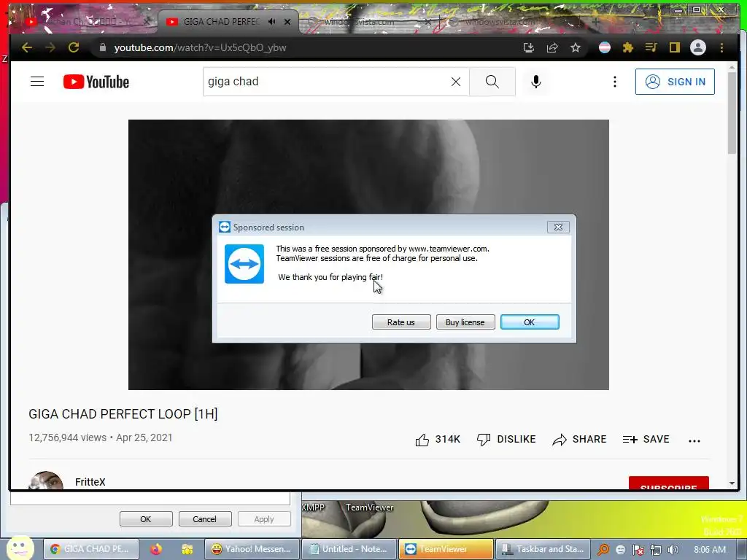Close the Sponsored session dialog with X

(x=558, y=227)
